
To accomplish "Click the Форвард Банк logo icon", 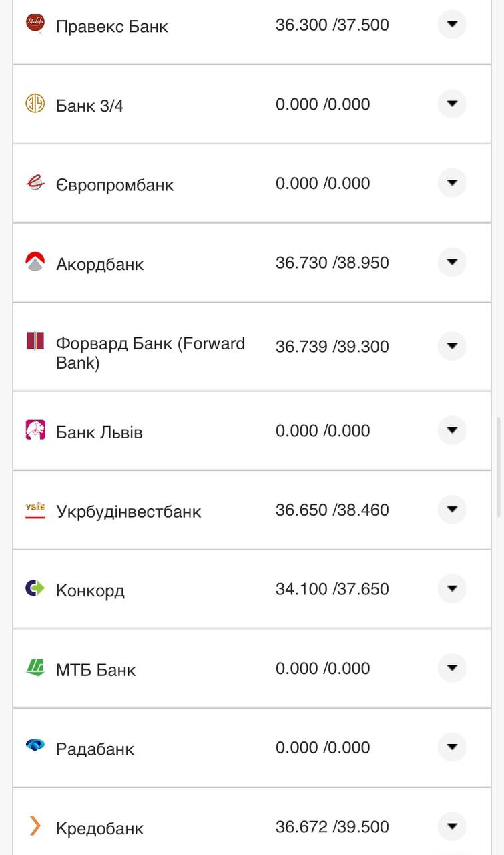I will 35,341.
